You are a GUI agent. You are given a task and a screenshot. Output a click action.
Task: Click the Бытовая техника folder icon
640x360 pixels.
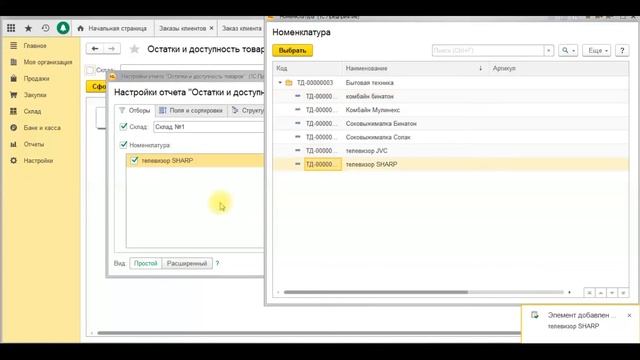click(x=289, y=82)
